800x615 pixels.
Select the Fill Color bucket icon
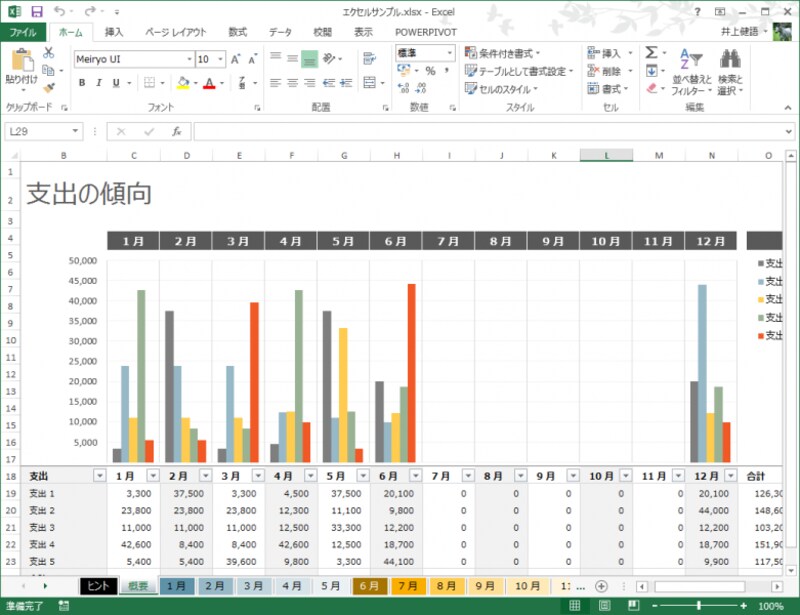(x=183, y=82)
